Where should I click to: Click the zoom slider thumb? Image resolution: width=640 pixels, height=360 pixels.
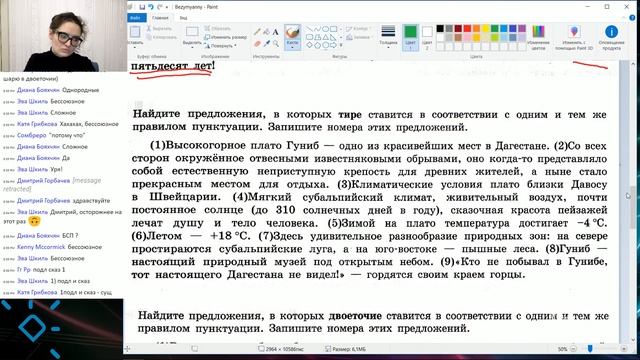590,349
